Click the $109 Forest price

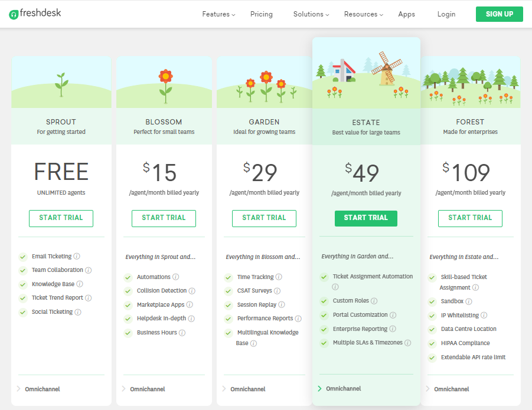(466, 172)
